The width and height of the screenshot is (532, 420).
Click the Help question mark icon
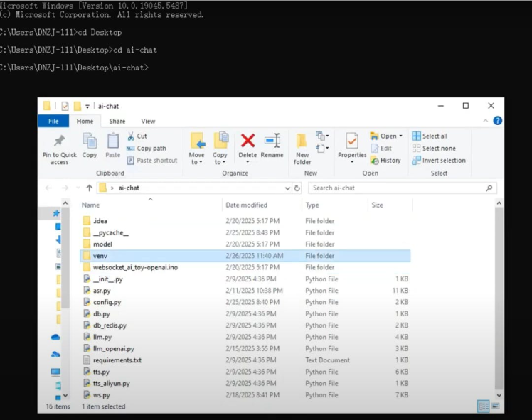pos(497,122)
